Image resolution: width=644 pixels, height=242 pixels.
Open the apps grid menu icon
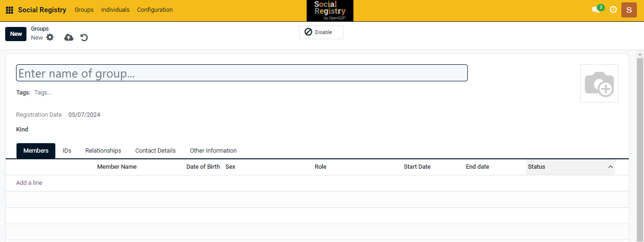point(9,10)
